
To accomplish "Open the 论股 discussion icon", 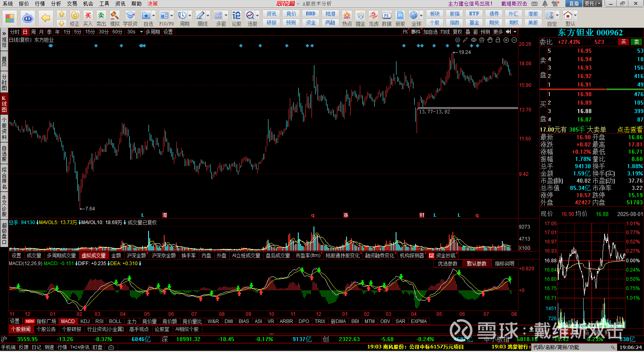I will (236, 15).
